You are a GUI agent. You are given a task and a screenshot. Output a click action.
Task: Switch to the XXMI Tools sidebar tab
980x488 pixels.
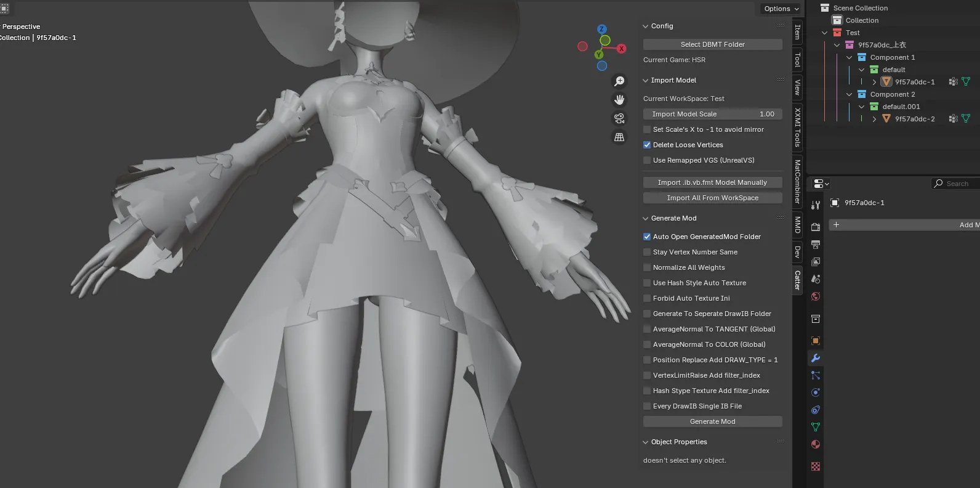[x=797, y=127]
